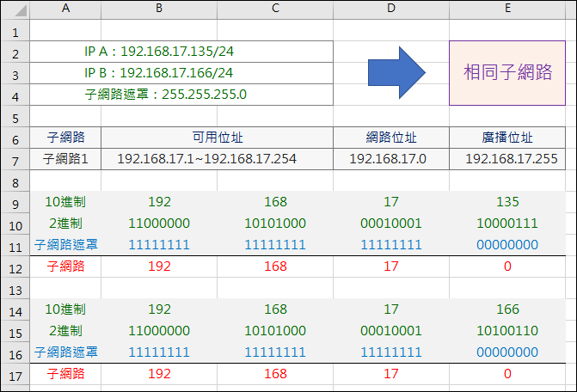Select column E header
The image size is (577, 392).
507,9
